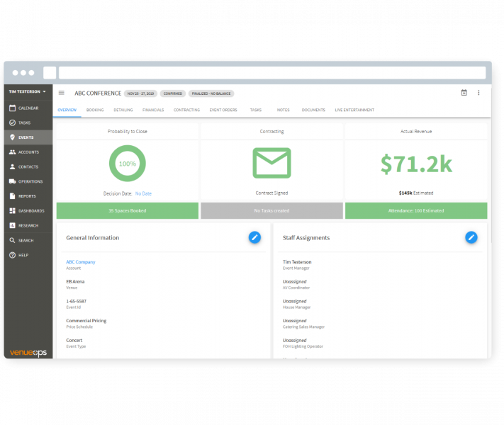This screenshot has width=504, height=425.
Task: Open the Help question mark icon
Action: tap(13, 255)
